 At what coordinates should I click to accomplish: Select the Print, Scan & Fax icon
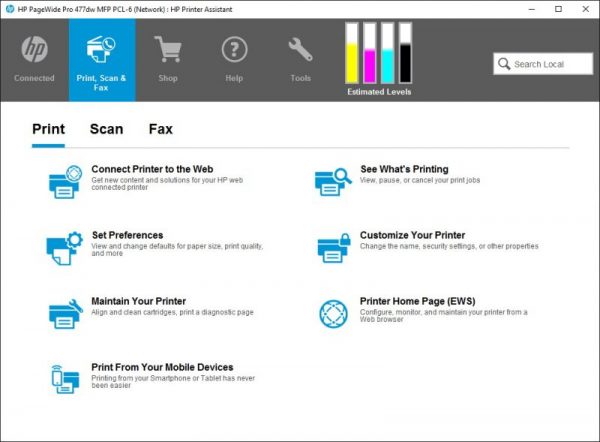[101, 49]
